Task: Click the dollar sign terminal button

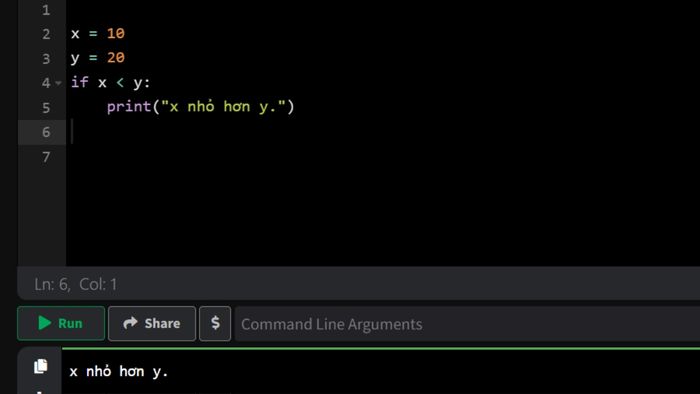Action: pos(215,323)
